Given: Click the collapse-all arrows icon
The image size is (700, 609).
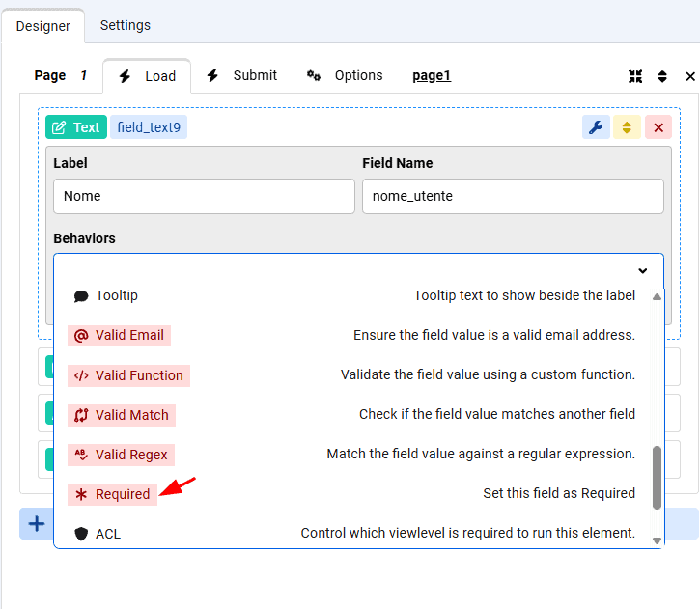Looking at the screenshot, I should 634,76.
